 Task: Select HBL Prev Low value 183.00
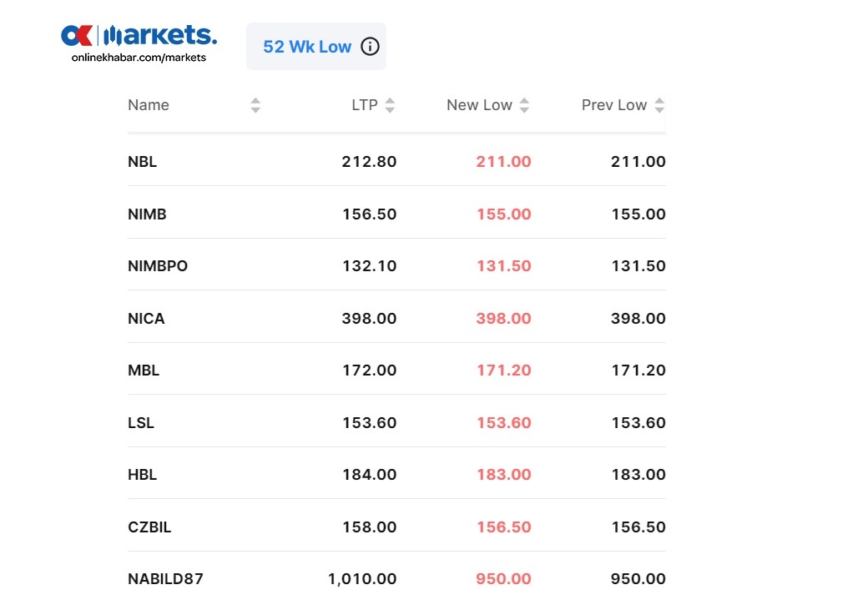point(638,475)
